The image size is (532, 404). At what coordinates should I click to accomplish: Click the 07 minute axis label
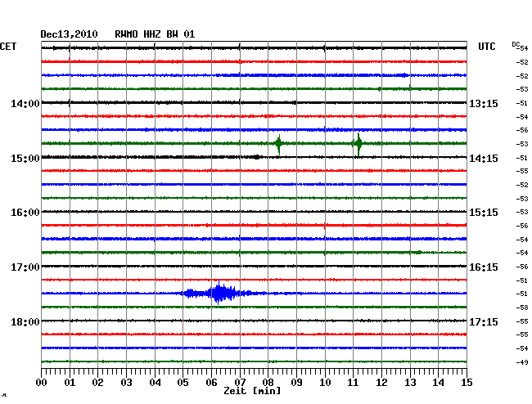240,383
